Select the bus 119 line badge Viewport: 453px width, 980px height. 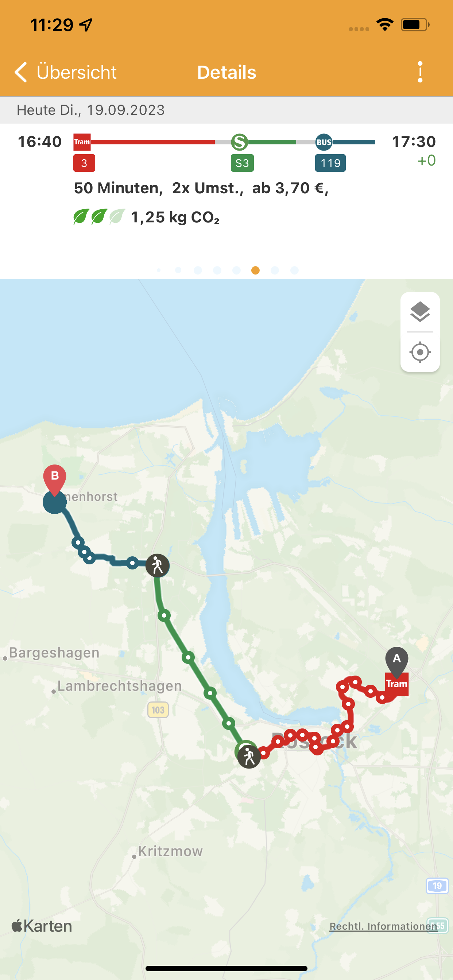pos(330,163)
